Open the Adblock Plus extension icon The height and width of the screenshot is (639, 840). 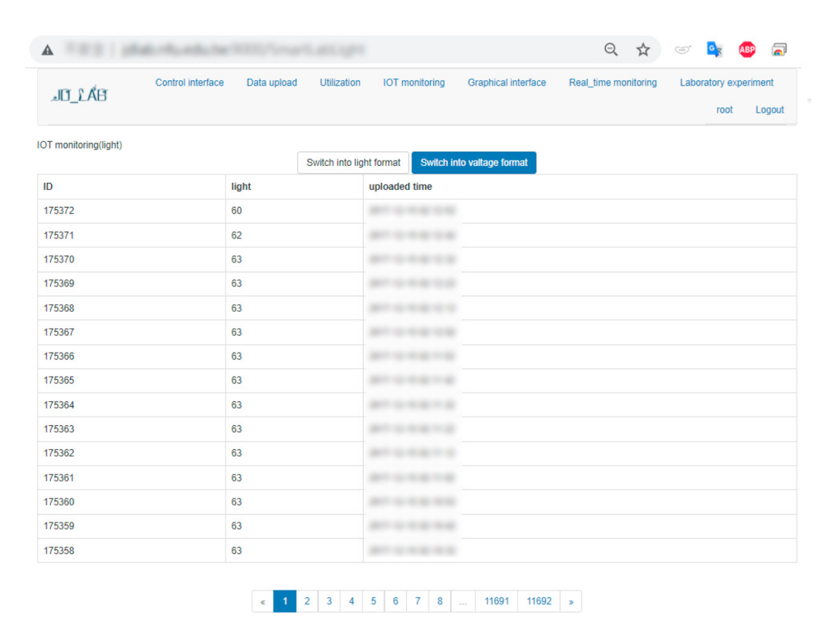[x=747, y=50]
